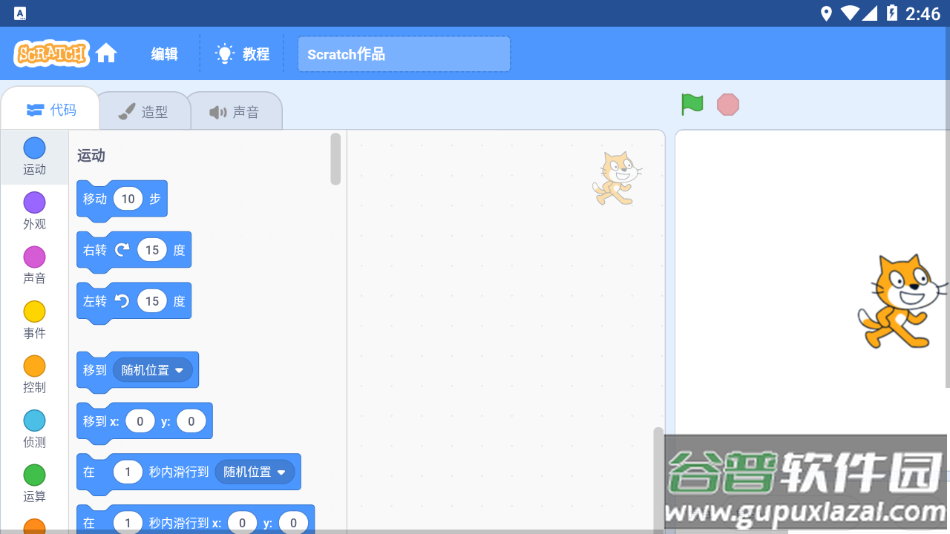
Task: Select 运算 operators category
Action: (x=35, y=484)
